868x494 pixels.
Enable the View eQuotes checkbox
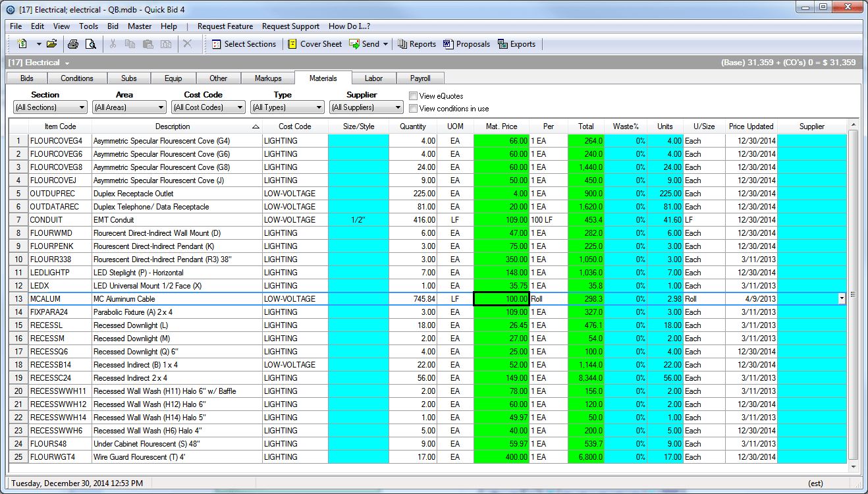(414, 96)
